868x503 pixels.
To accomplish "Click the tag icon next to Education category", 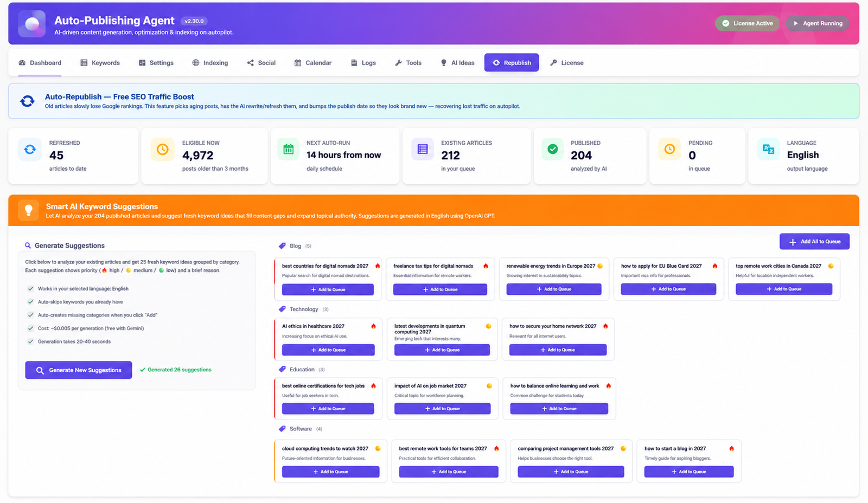I will [x=282, y=370].
